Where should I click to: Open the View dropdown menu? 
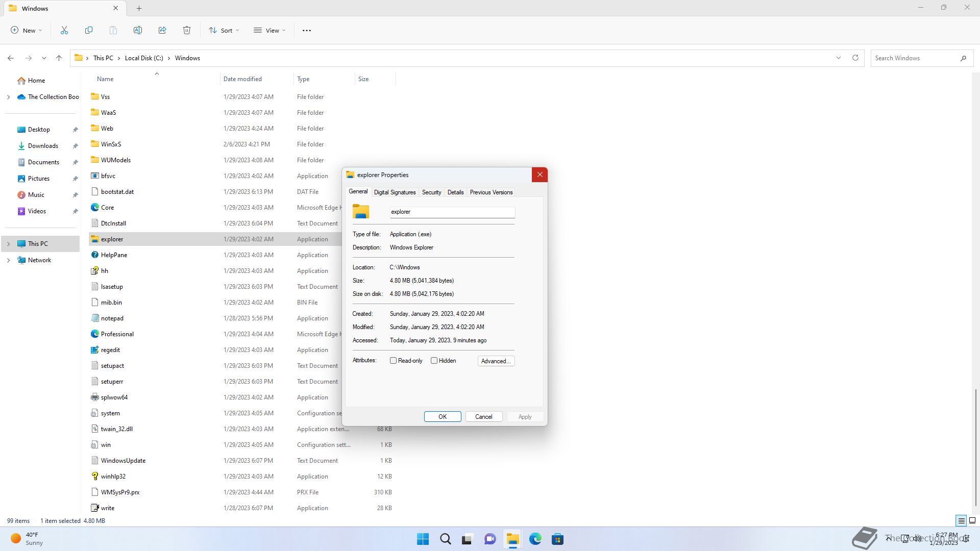269,31
